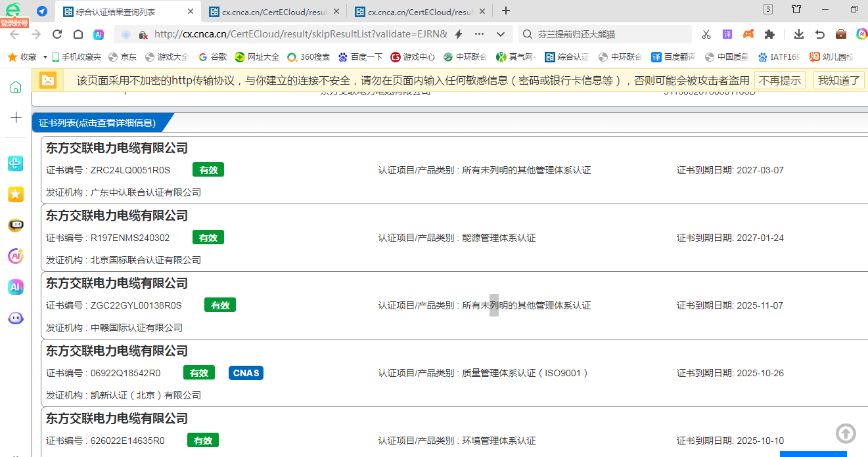Open the browser home page icon

click(78, 34)
